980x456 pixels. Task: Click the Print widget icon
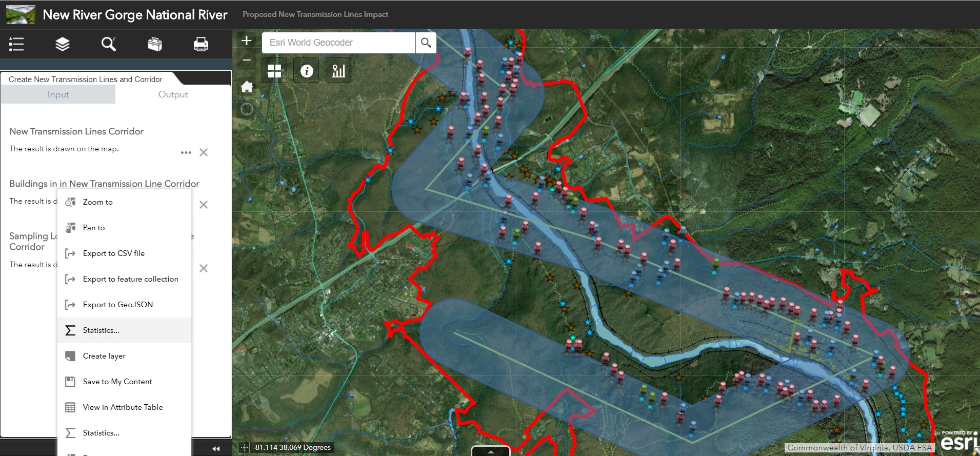point(201,45)
